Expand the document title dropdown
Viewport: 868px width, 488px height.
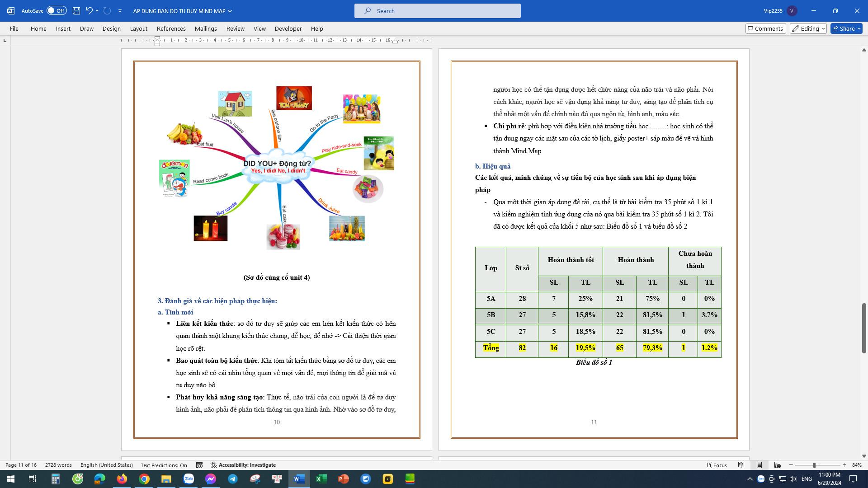coord(230,11)
